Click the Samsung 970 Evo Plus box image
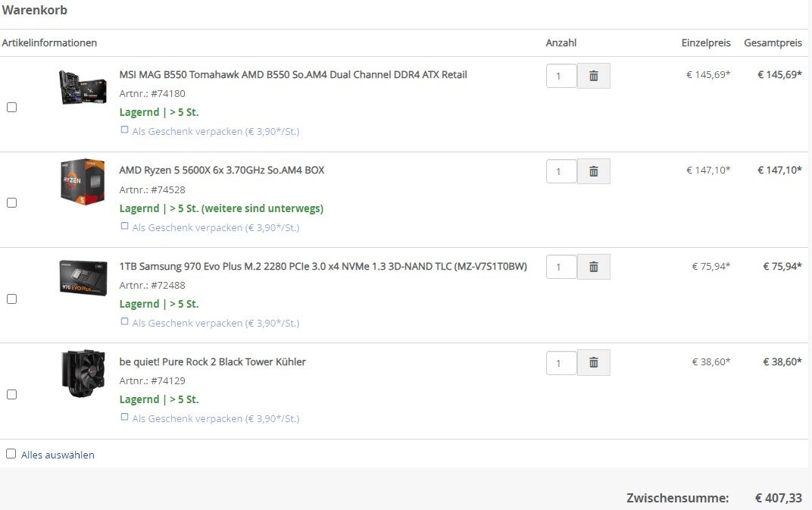 [x=83, y=278]
